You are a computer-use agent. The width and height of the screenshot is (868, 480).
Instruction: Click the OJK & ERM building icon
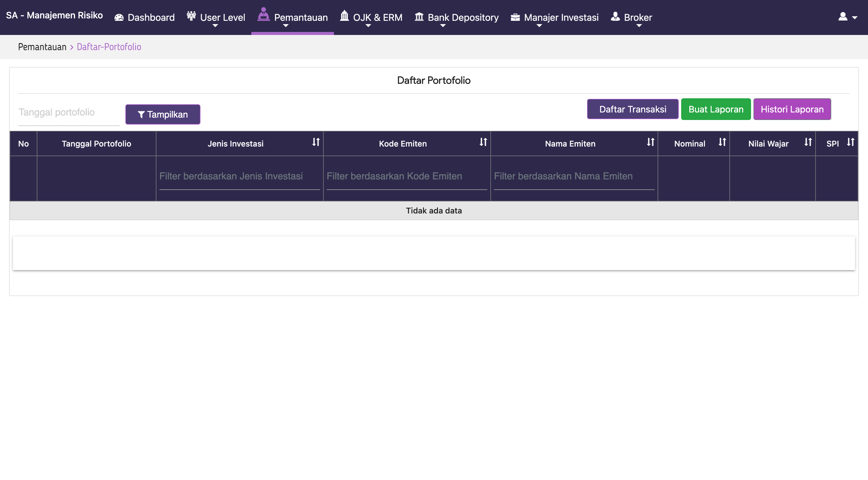(x=344, y=15)
